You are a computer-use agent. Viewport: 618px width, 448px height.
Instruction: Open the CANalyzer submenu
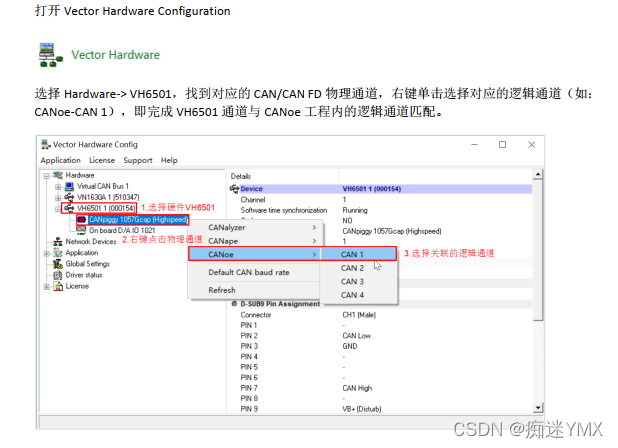(255, 228)
